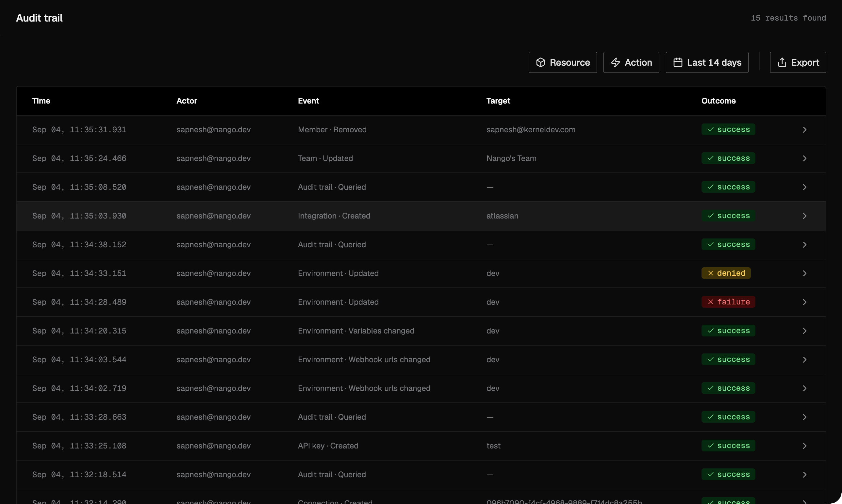Click timestamp 'Sep 04, 11:35:03.930'
The image size is (842, 504).
point(79,216)
